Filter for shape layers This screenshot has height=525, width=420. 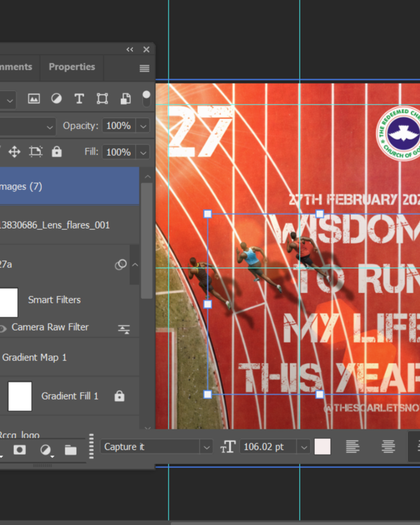[102, 99]
